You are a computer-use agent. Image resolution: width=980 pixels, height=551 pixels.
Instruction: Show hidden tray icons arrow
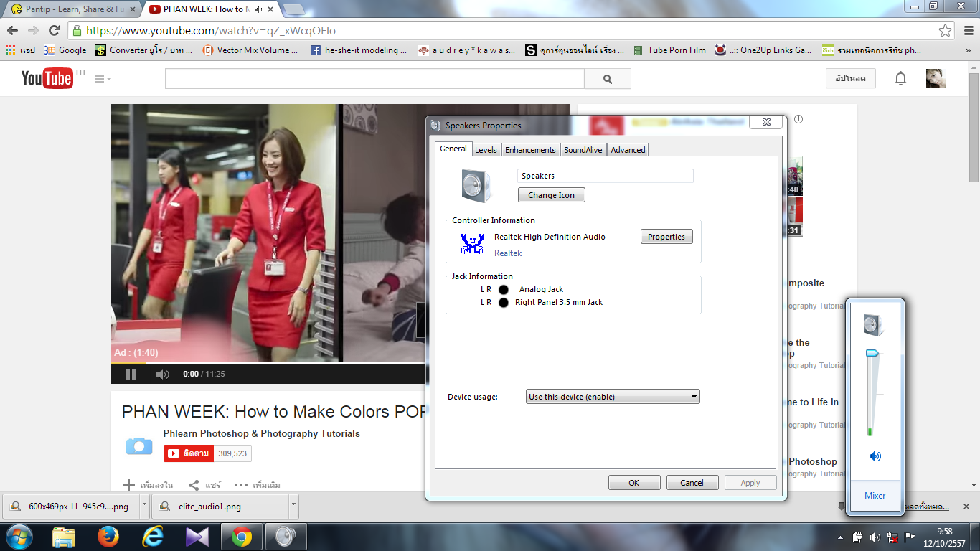tap(840, 537)
